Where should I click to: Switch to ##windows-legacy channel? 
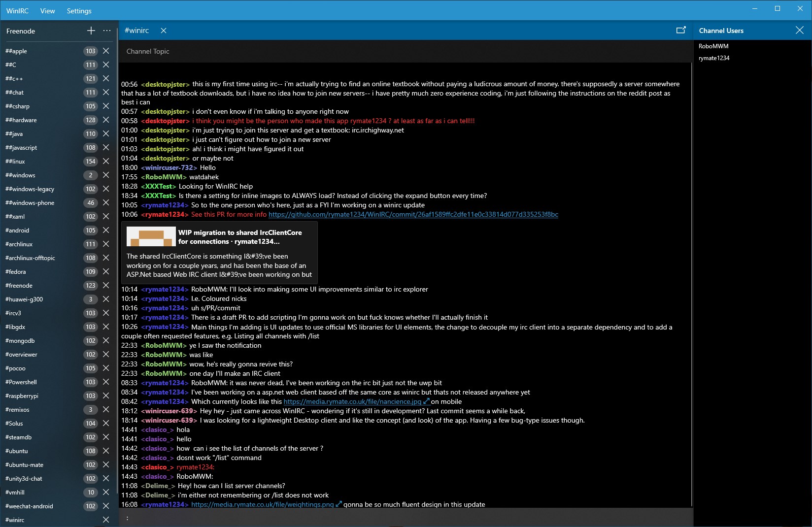[30, 189]
